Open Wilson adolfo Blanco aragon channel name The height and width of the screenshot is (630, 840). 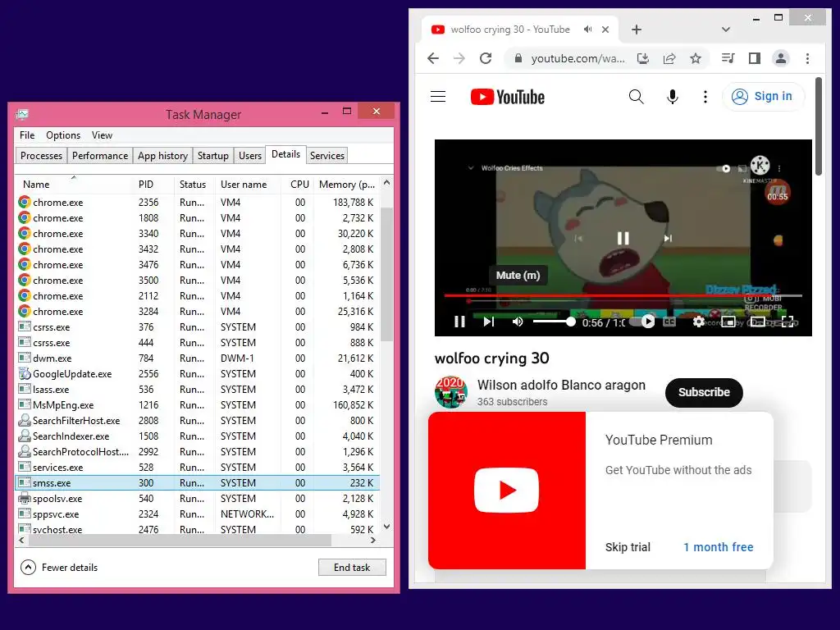561,386
